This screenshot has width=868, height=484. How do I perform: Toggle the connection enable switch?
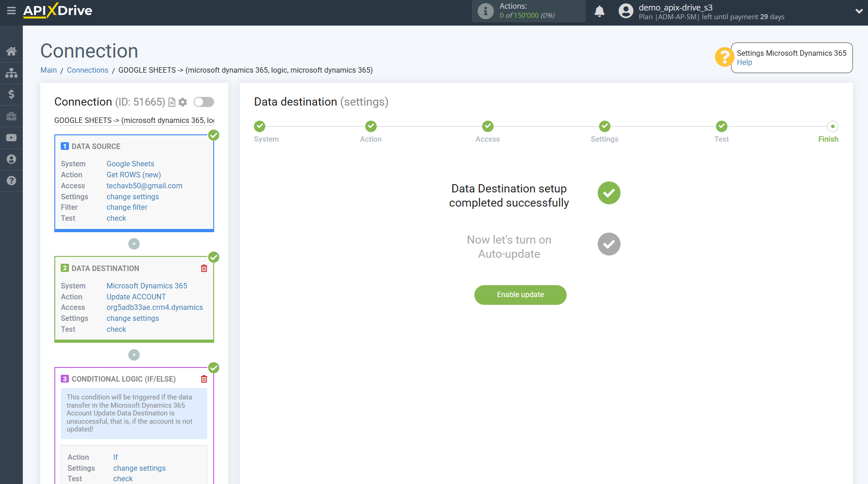tap(204, 102)
